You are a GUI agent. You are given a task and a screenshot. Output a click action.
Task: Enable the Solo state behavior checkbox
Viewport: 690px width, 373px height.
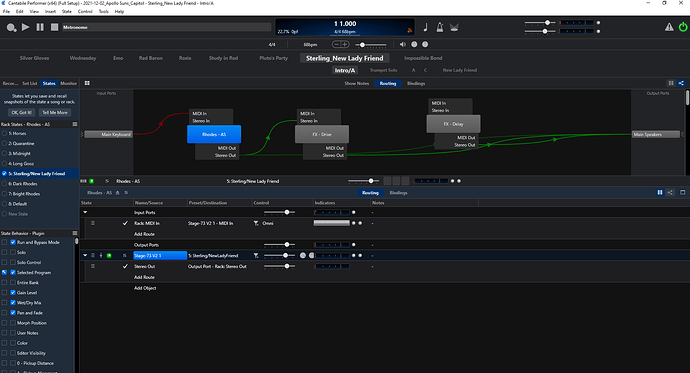(x=13, y=252)
